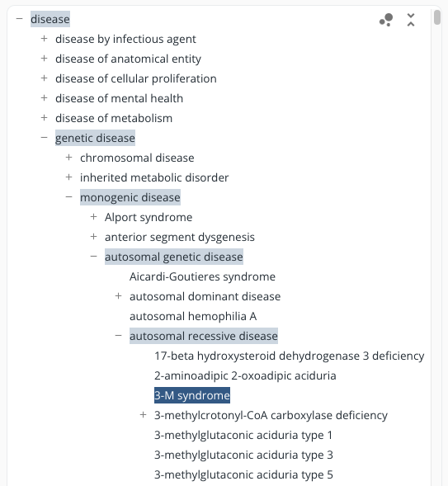
Task: Expand Alport syndrome node
Action: point(93,217)
